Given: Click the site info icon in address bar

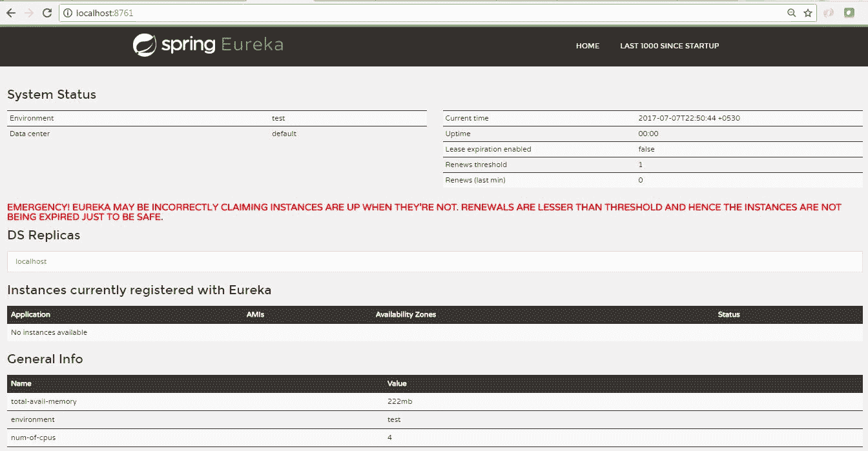Looking at the screenshot, I should point(68,13).
